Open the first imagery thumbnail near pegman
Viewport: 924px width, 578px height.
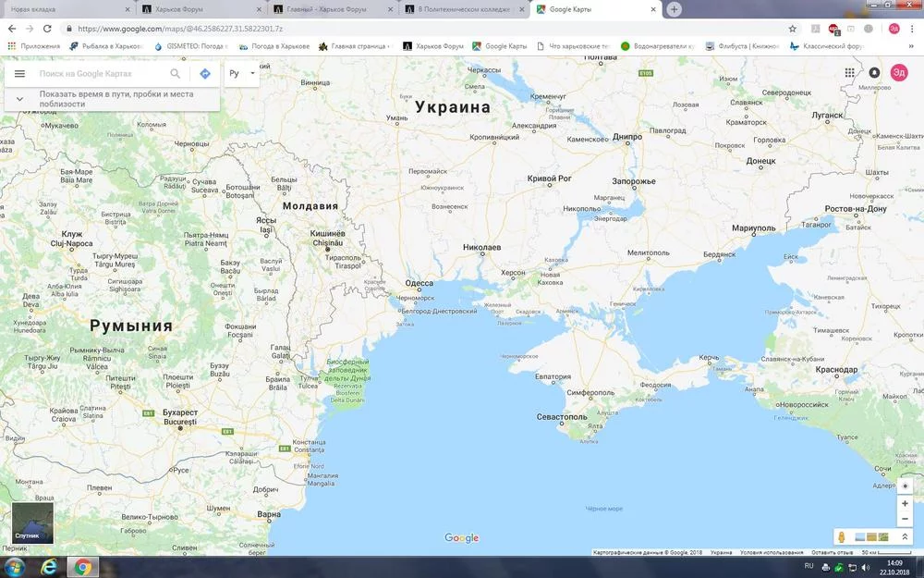coord(860,536)
